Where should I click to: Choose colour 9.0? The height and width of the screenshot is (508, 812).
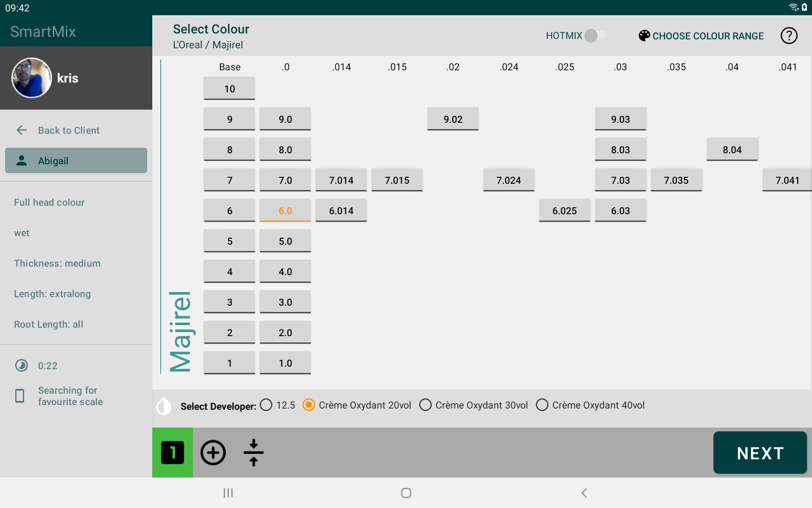(285, 119)
